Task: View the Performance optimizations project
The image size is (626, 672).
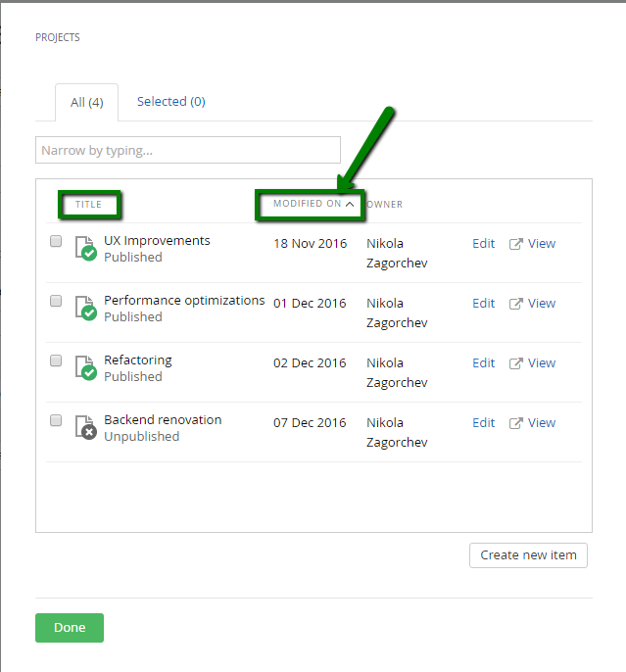Action: click(x=542, y=303)
